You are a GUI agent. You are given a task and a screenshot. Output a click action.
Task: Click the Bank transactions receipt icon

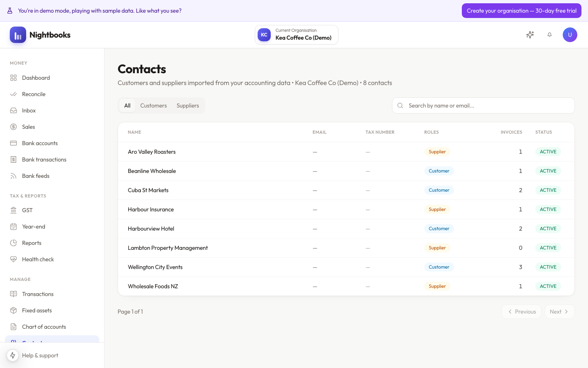pyautogui.click(x=13, y=159)
